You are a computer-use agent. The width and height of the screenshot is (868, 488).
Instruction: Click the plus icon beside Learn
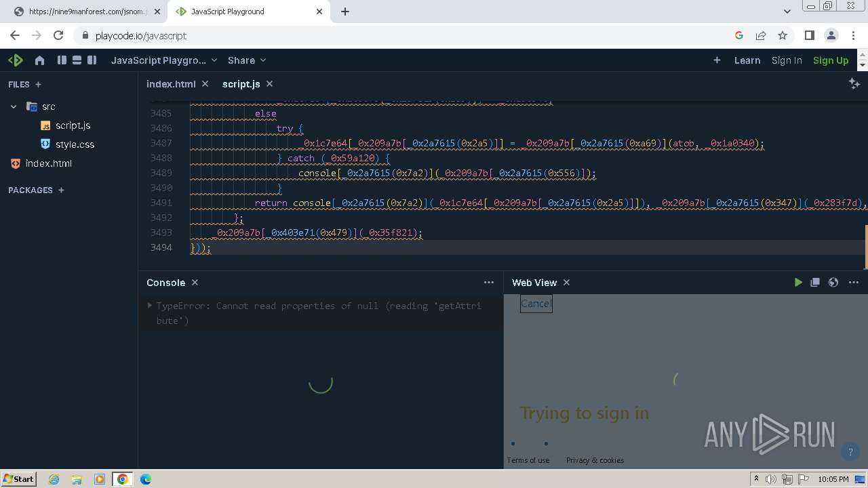(x=717, y=60)
